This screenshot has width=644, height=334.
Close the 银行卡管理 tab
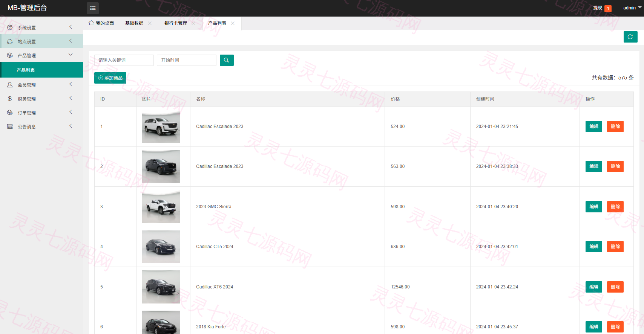pos(193,23)
